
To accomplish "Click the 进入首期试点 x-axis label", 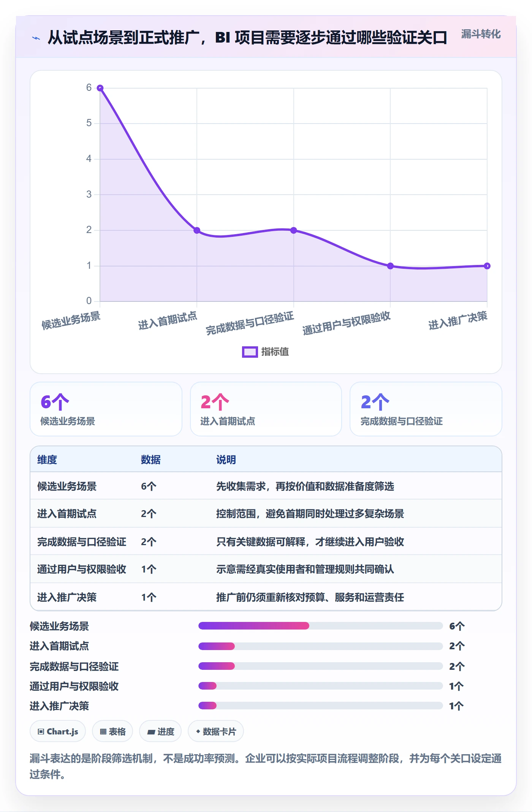I will (168, 320).
